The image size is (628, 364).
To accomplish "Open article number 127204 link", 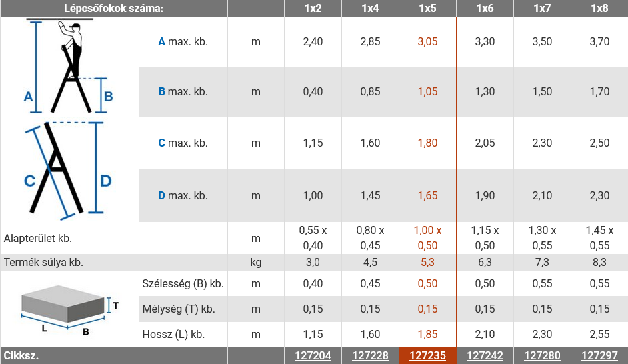I will pos(313,355).
